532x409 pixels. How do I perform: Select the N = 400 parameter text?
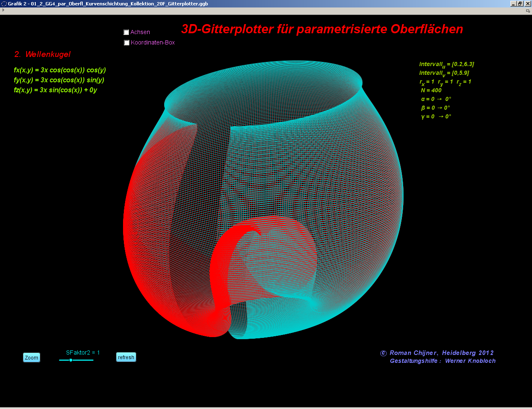coord(431,90)
